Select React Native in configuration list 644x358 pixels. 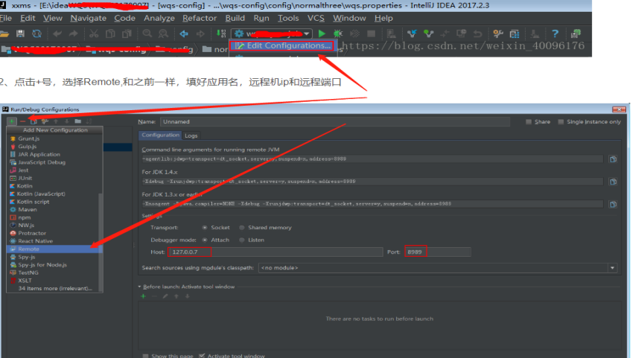point(54,241)
